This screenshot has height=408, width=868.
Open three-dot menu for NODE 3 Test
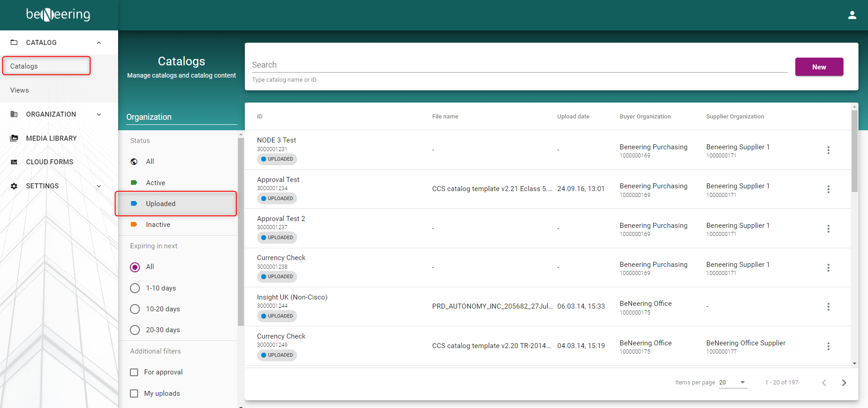click(x=828, y=150)
